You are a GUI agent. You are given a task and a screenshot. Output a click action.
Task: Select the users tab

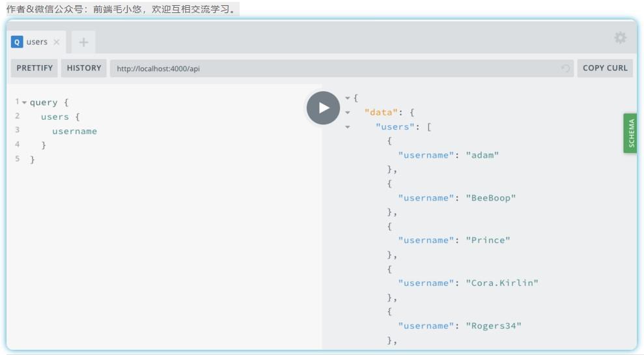pyautogui.click(x=36, y=42)
